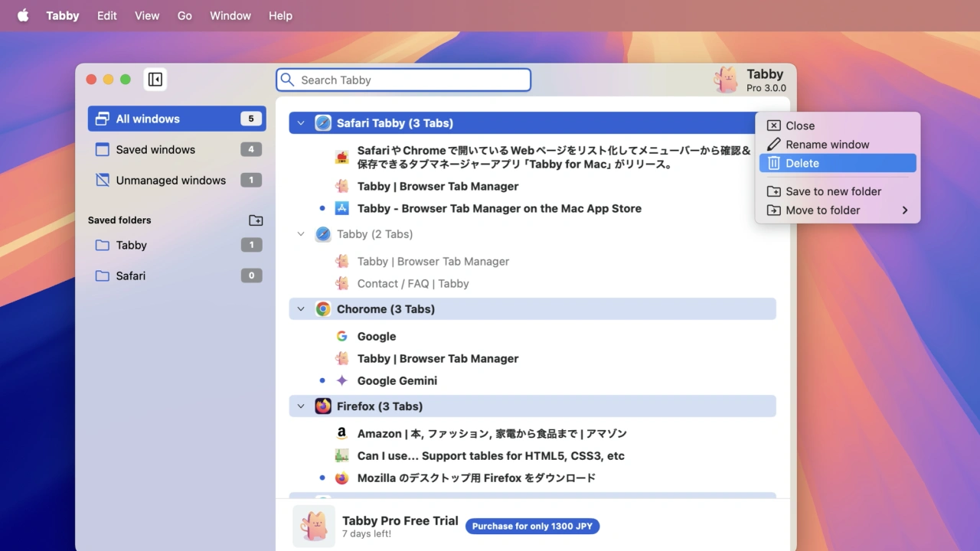Screen dimensions: 980x551
Task: Toggle the sidebar panel icon
Action: [155, 80]
